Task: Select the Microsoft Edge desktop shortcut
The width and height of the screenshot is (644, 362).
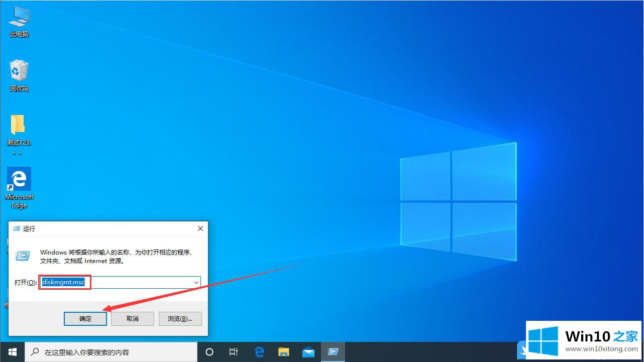Action: pyautogui.click(x=19, y=188)
